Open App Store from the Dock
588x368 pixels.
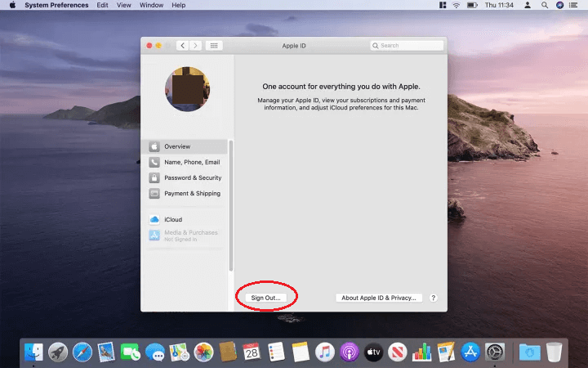470,352
